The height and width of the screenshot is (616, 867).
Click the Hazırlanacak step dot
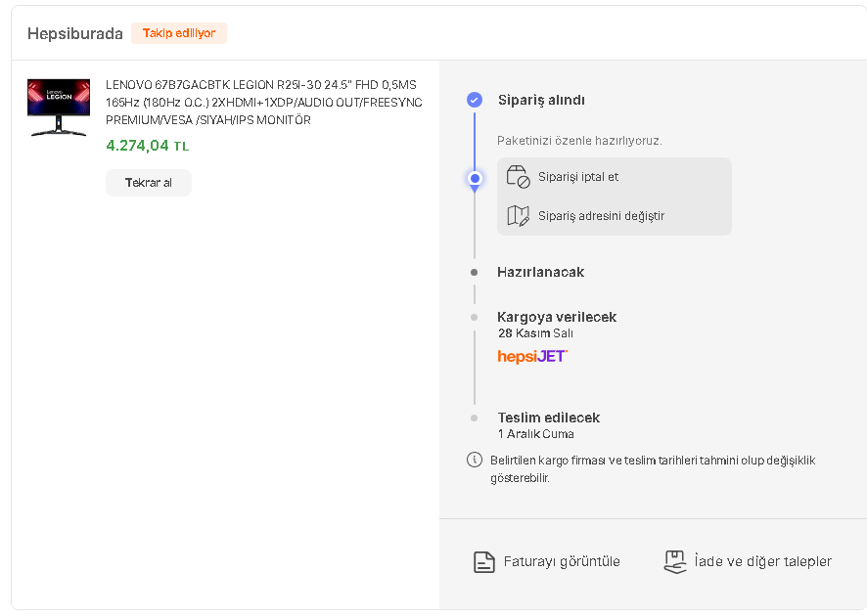[x=475, y=272]
